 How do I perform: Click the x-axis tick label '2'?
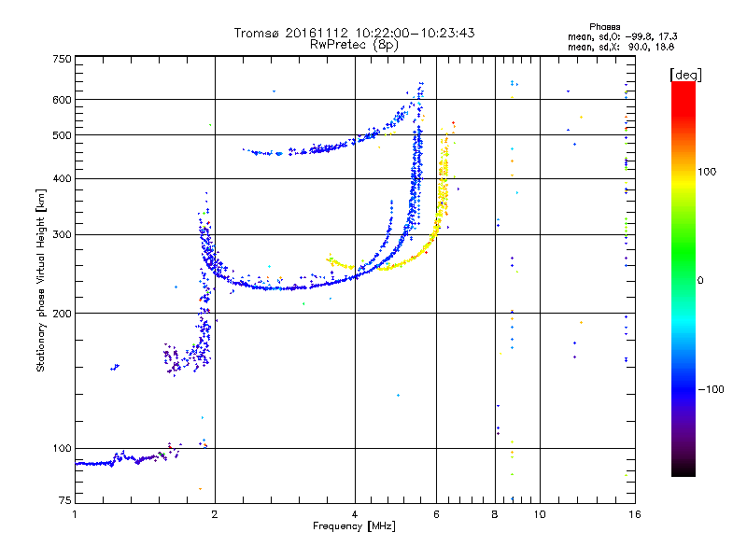(x=215, y=514)
